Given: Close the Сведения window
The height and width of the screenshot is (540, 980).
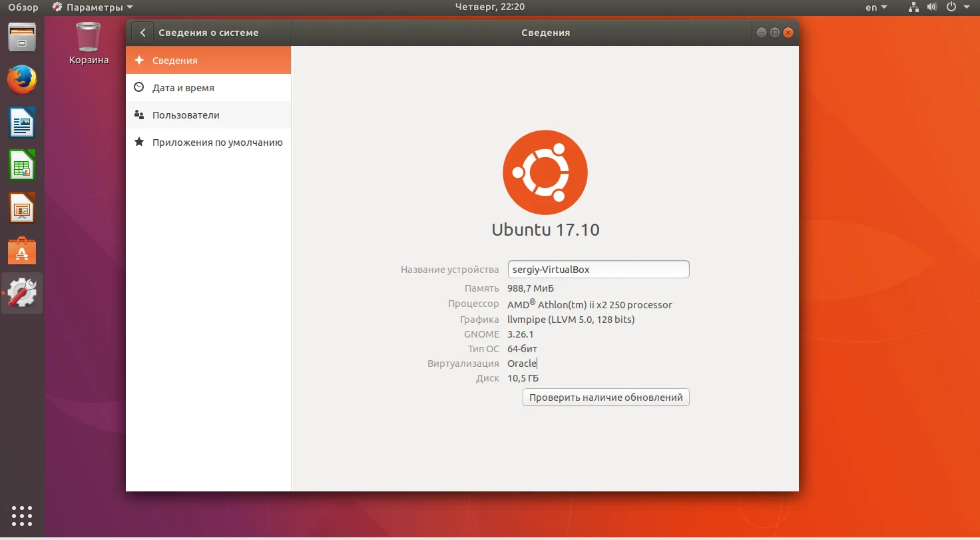Looking at the screenshot, I should click(x=788, y=33).
